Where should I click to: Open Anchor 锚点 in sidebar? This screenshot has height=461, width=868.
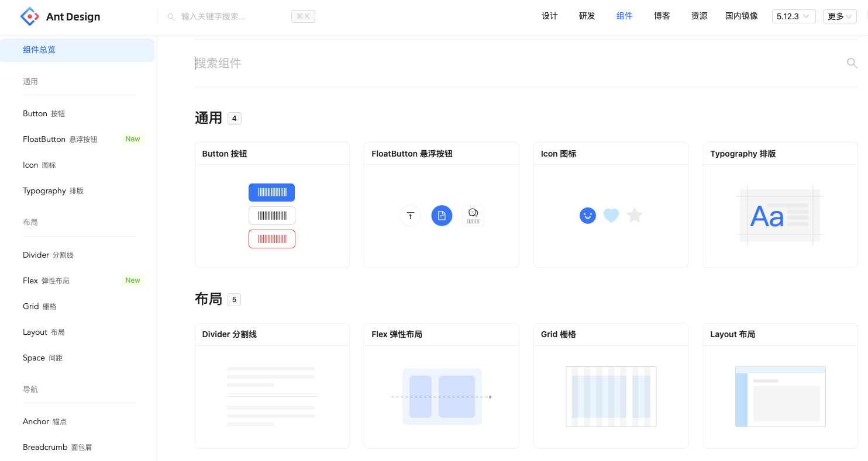[x=77, y=421]
